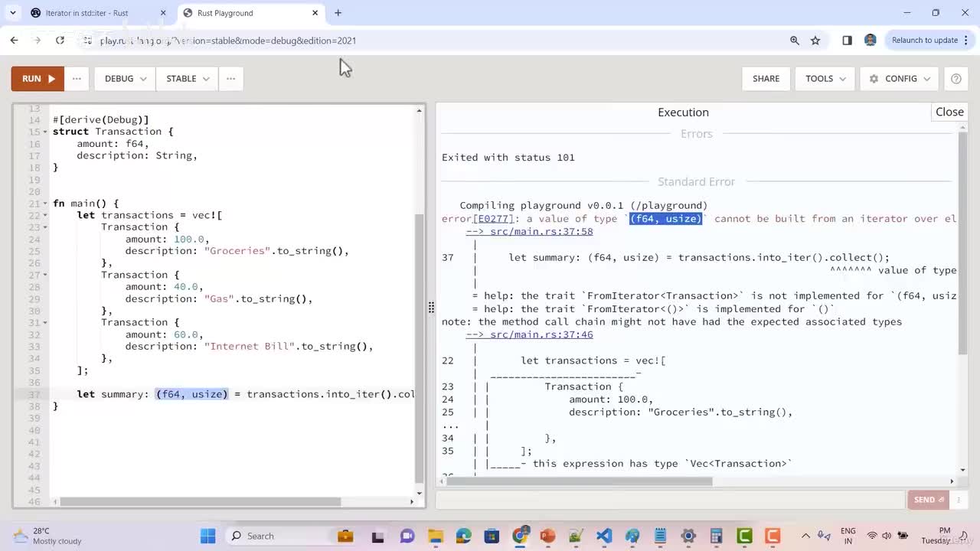The width and height of the screenshot is (980, 551).
Task: Click the scroll-right arrow of the output panel
Action: tap(952, 481)
